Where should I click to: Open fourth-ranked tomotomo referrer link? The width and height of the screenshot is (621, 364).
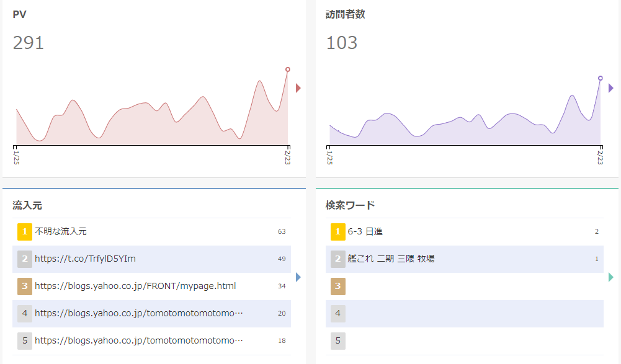(x=139, y=313)
